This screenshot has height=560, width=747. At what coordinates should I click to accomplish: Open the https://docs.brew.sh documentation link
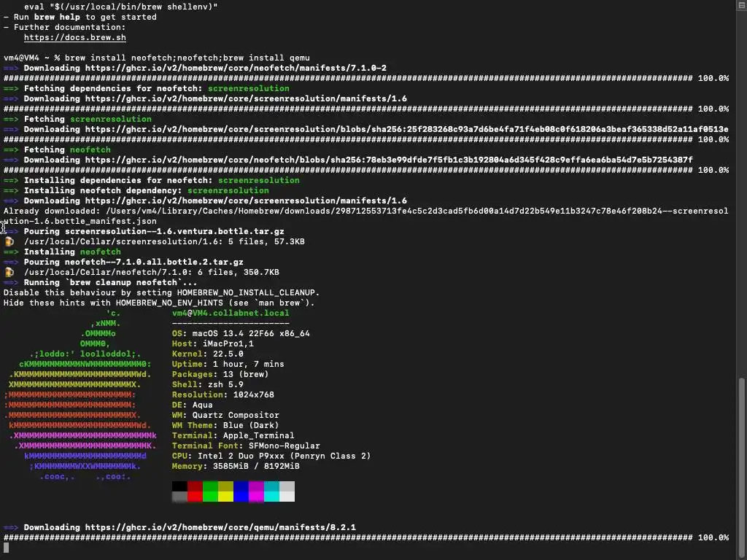(x=75, y=37)
